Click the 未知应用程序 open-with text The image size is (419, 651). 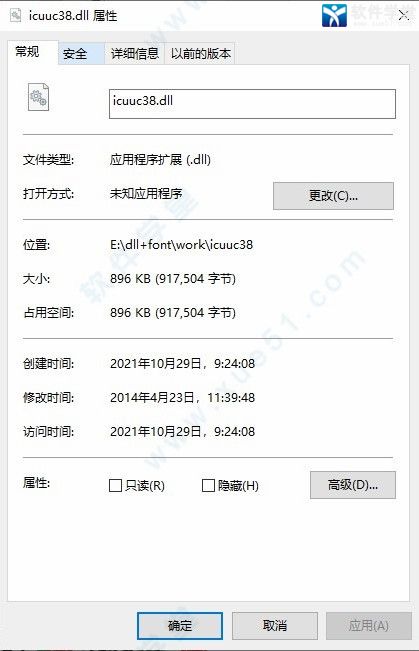[x=146, y=193]
